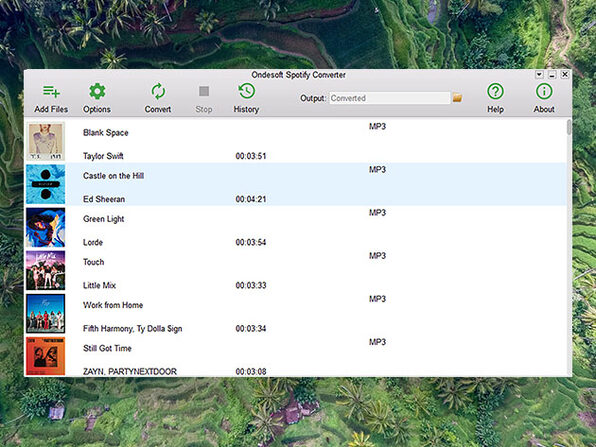Click the Stop square icon
Viewport: 596px width, 447px height.
tap(204, 91)
